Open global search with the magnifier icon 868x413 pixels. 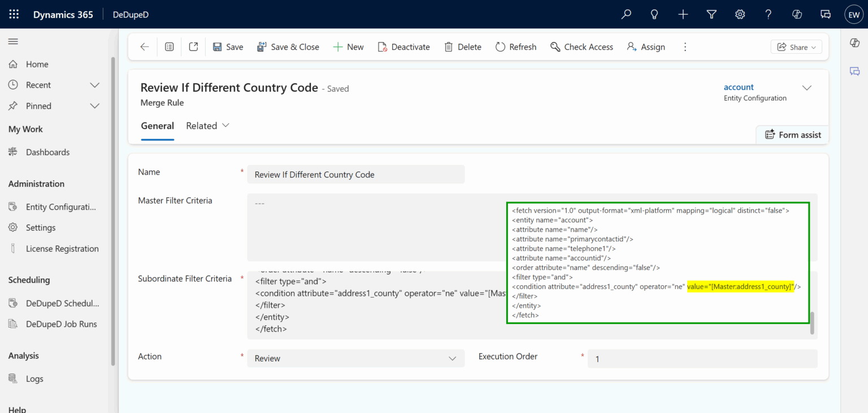626,14
